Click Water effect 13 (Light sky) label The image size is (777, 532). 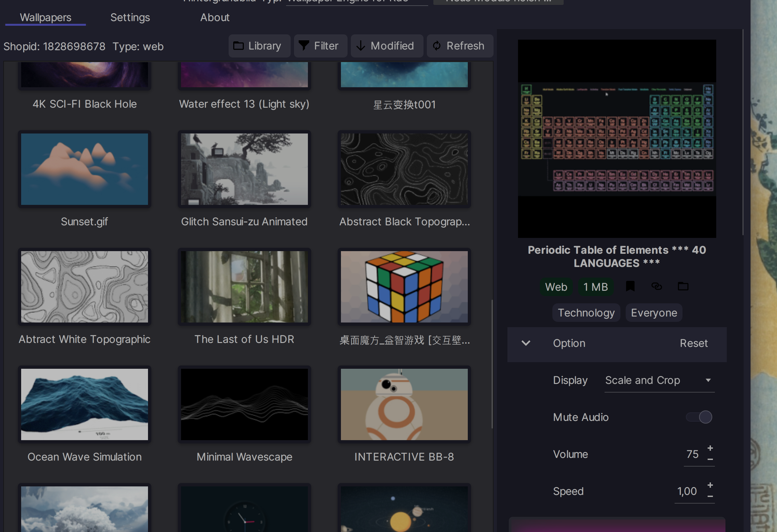[244, 104]
